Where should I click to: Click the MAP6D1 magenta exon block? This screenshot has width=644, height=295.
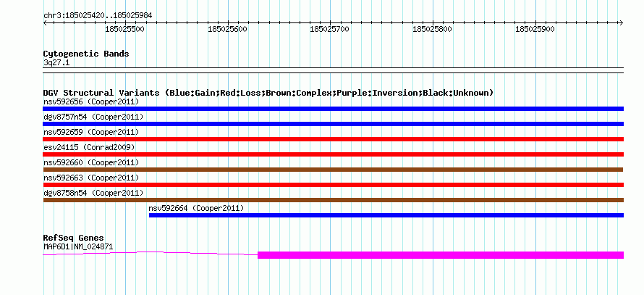click(x=441, y=255)
